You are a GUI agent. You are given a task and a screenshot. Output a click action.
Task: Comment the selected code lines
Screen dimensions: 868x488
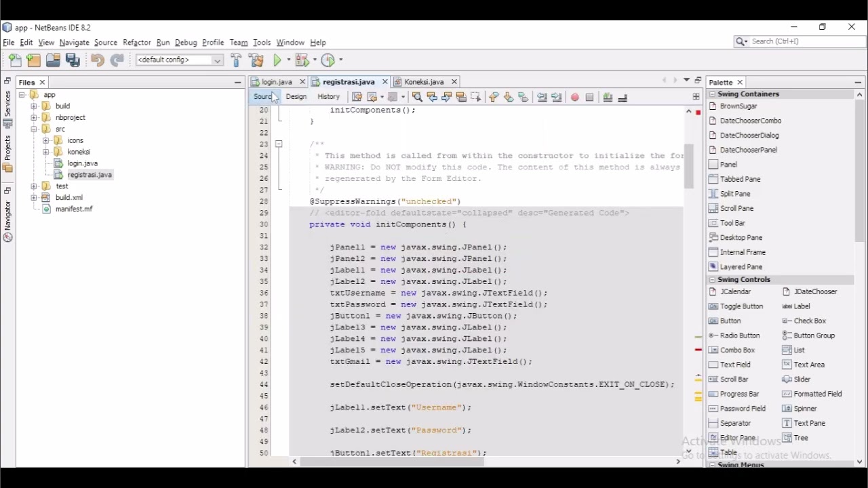click(x=609, y=98)
